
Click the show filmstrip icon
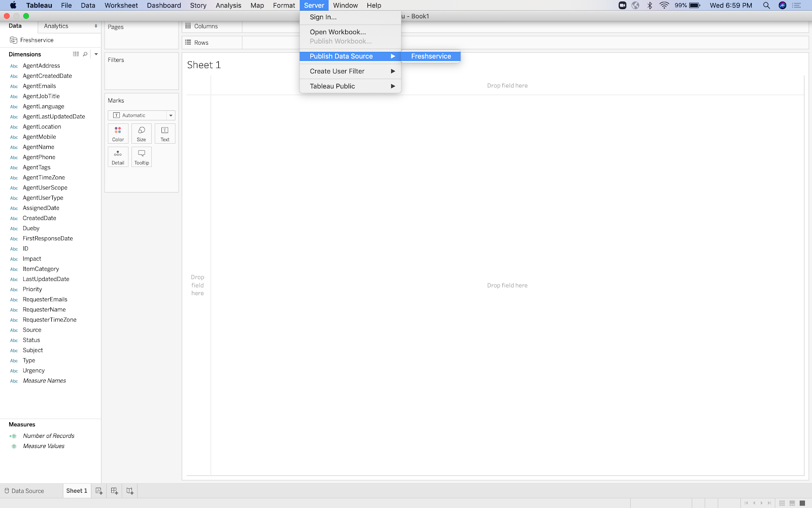(792, 503)
